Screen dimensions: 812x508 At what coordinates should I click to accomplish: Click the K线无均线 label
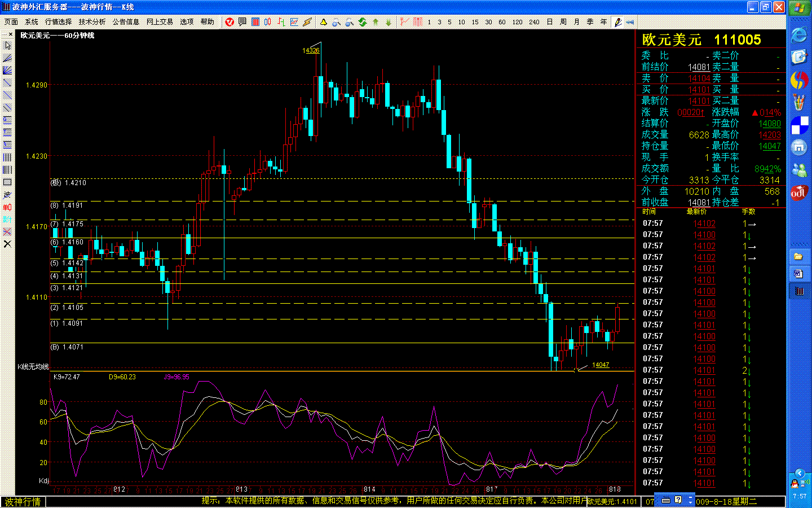[x=33, y=367]
